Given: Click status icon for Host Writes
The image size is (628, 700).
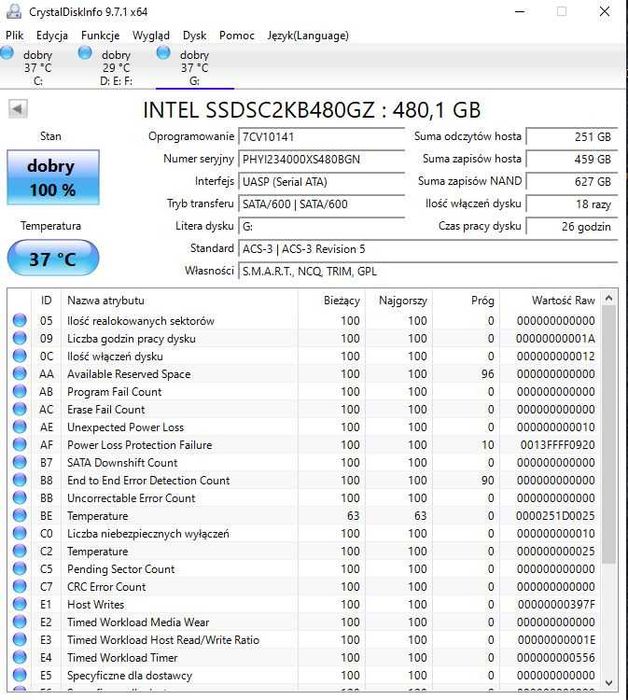Looking at the screenshot, I should tap(20, 604).
